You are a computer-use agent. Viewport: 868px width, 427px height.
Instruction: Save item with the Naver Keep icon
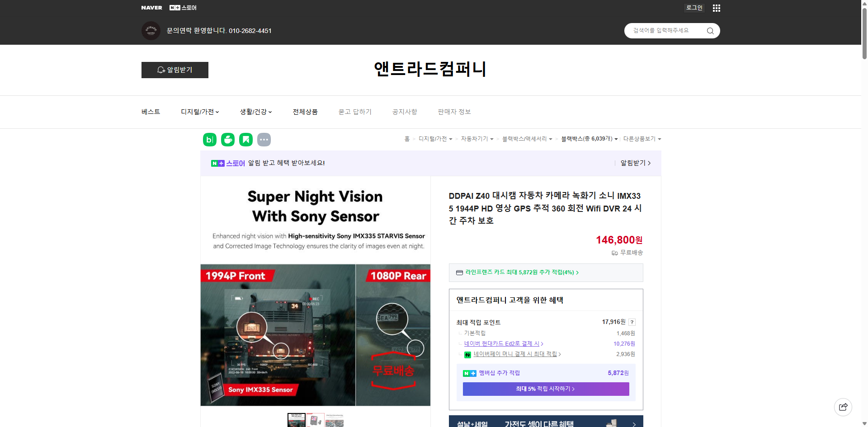tap(245, 140)
